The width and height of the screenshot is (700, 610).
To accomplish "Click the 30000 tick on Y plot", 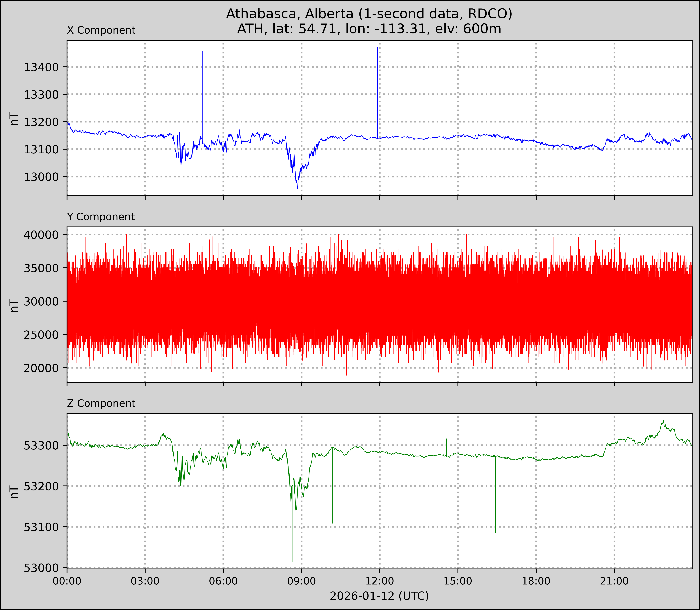I will coord(41,302).
